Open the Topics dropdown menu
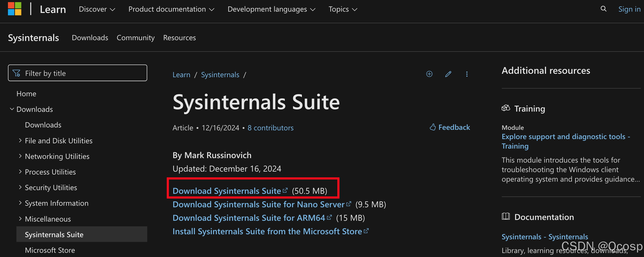 pyautogui.click(x=343, y=9)
